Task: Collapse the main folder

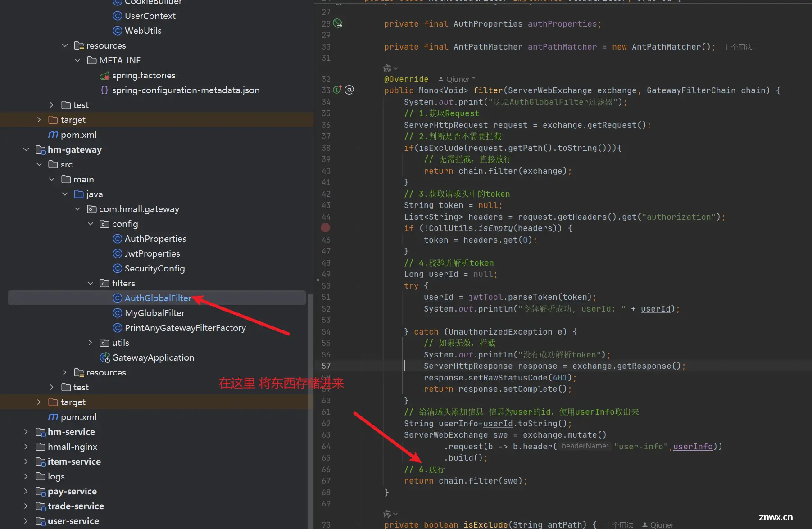Action: (x=52, y=179)
